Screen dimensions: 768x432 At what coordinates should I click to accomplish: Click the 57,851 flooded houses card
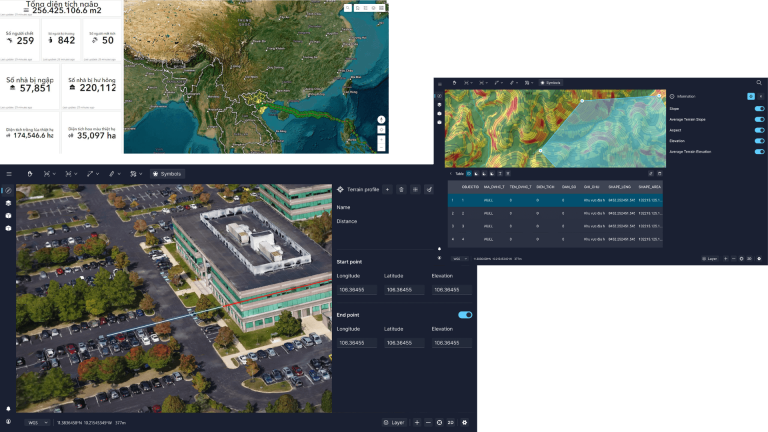(29, 85)
